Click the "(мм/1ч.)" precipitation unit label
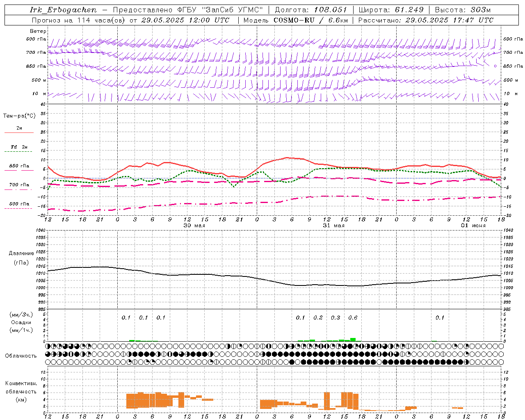This screenshot has height=420, width=525. (x=21, y=330)
